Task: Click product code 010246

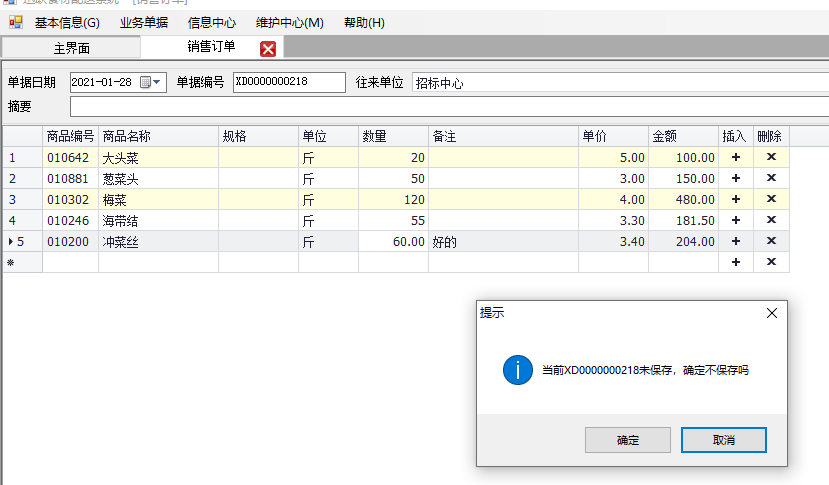Action: [70, 220]
